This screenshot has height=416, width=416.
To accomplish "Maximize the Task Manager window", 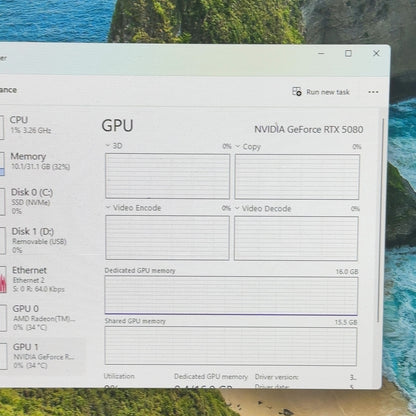I will coord(348,53).
